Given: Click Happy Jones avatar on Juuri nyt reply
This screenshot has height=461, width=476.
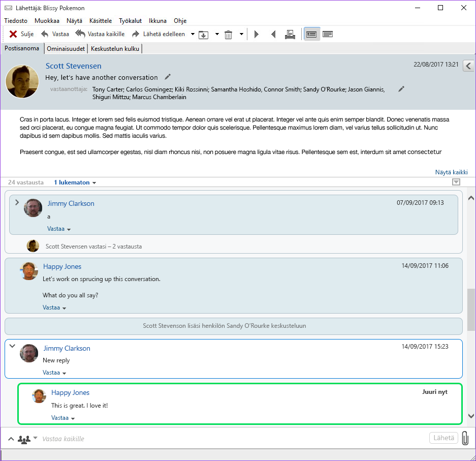Looking at the screenshot, I should [x=39, y=396].
